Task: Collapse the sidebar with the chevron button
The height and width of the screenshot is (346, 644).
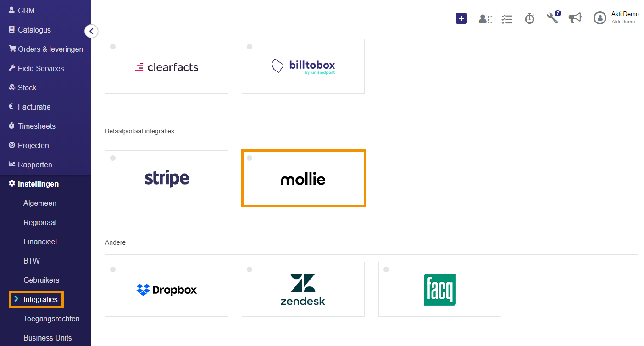Action: coord(91,31)
